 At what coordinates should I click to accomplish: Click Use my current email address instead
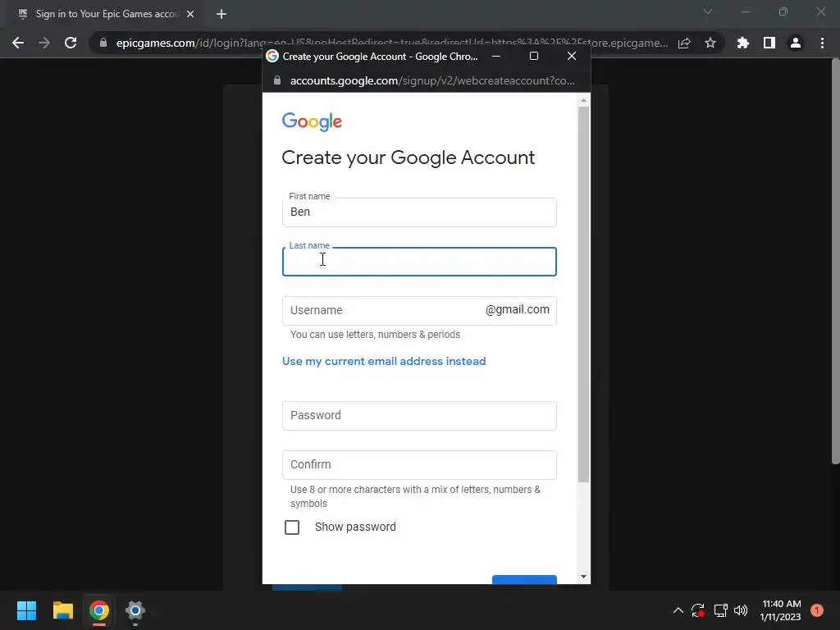tap(384, 361)
